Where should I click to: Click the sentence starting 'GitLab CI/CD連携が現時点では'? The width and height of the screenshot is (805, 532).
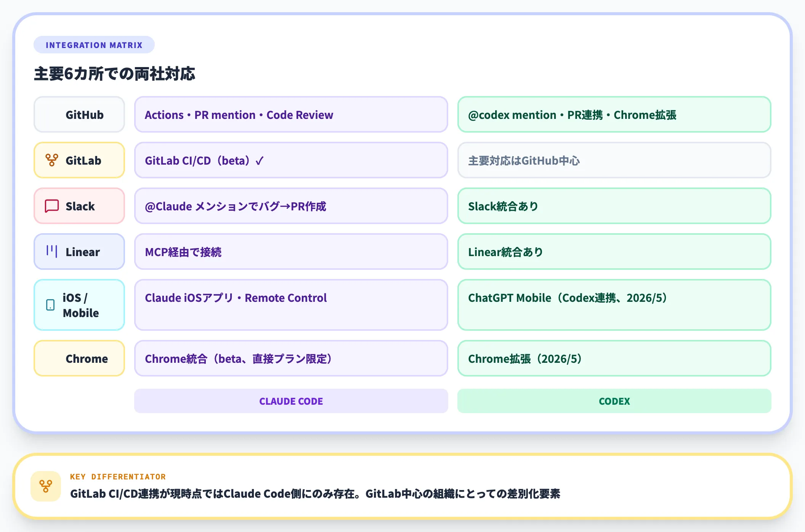point(315,494)
